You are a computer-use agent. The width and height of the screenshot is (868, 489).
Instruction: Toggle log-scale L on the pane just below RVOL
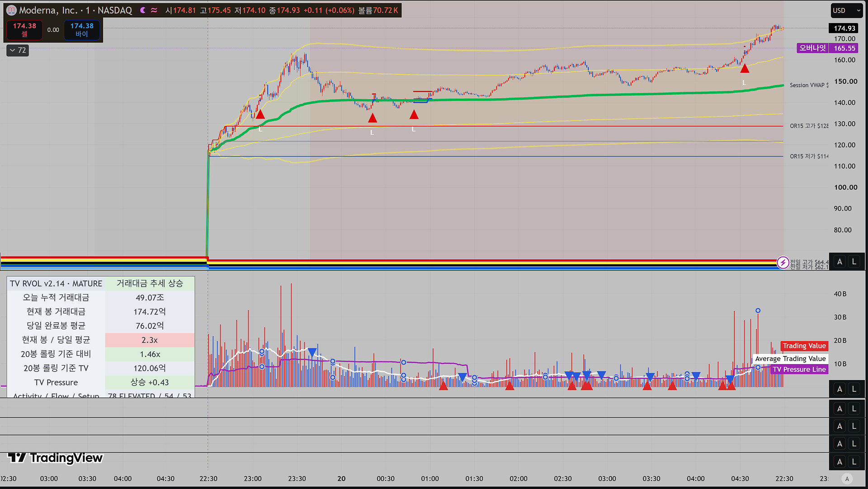coord(854,408)
